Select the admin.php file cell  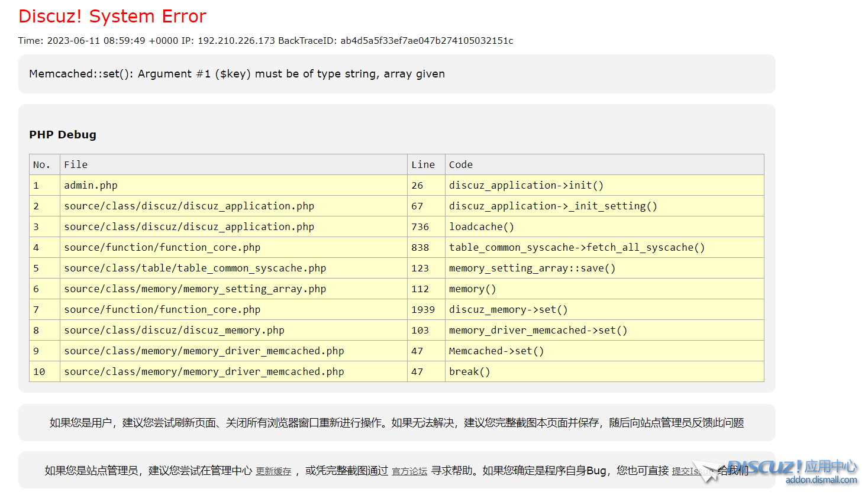pos(91,186)
